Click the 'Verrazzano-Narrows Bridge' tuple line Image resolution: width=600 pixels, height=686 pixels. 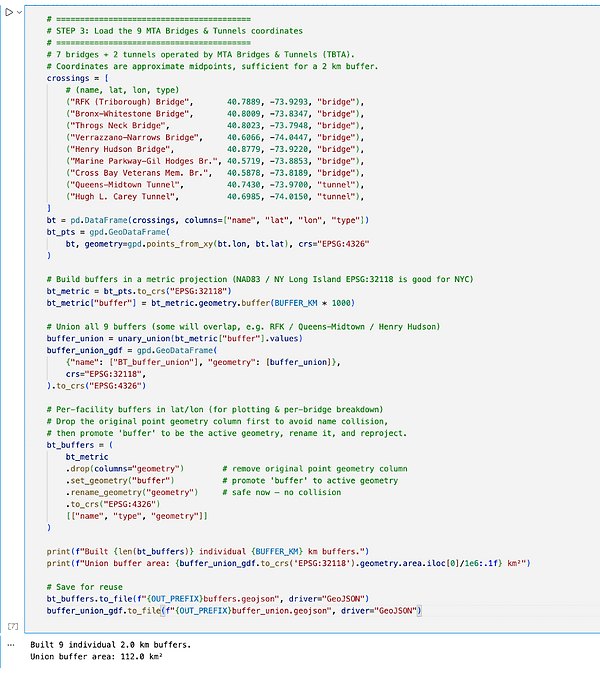coord(215,137)
